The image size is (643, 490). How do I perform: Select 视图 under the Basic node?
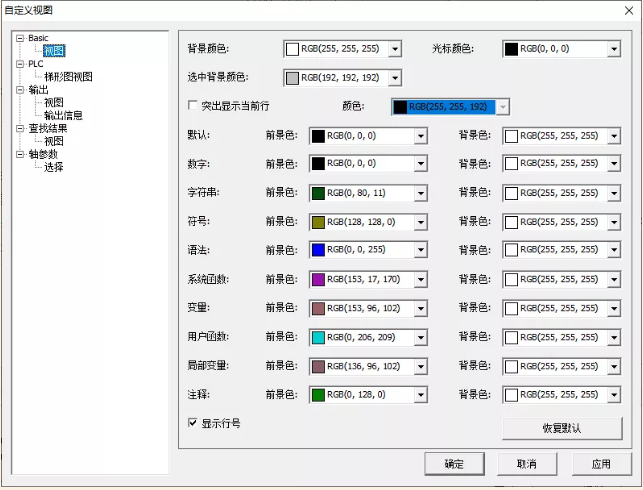coord(54,51)
